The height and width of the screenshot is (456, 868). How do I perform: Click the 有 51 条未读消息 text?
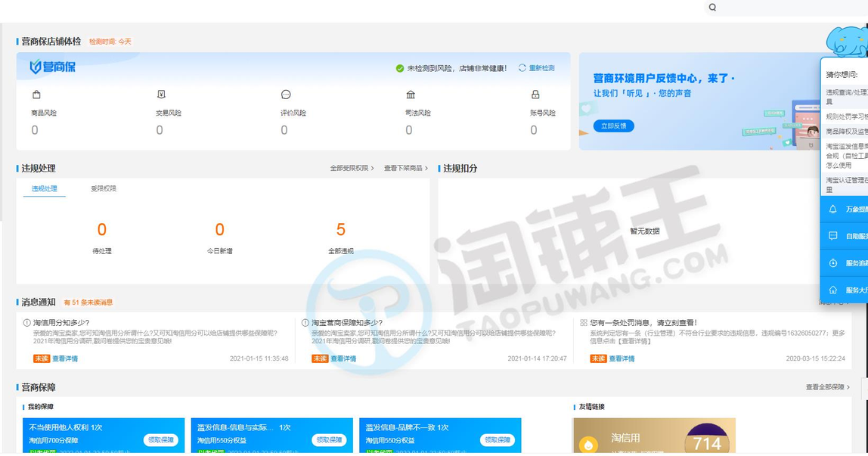88,302
